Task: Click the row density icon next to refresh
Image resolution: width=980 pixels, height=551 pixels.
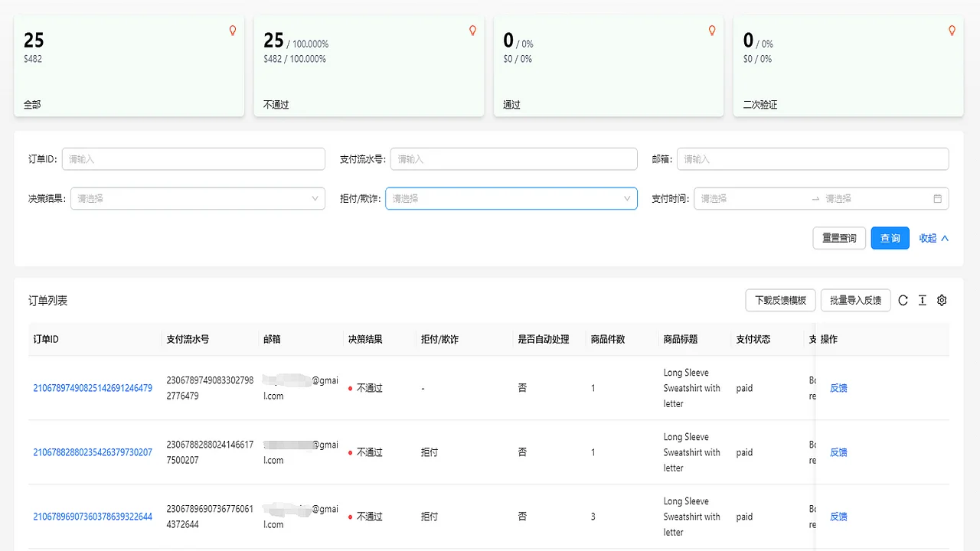Action: [x=923, y=300]
